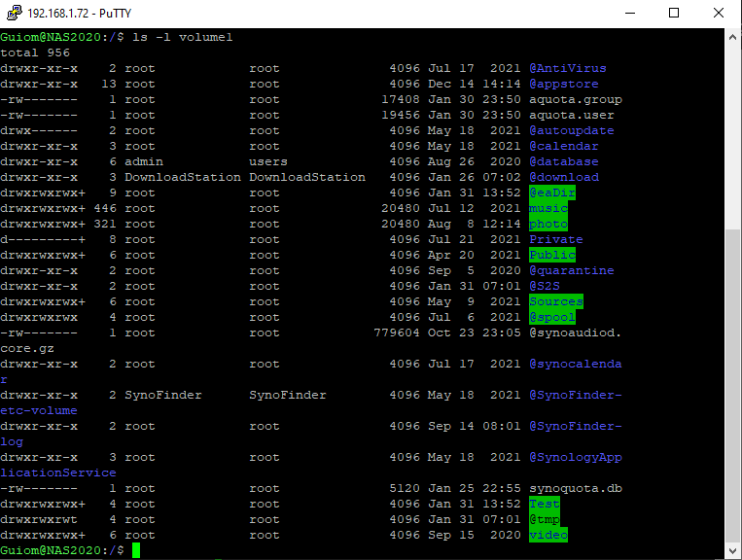
Task: Close the PuTTY session window
Action: click(719, 13)
